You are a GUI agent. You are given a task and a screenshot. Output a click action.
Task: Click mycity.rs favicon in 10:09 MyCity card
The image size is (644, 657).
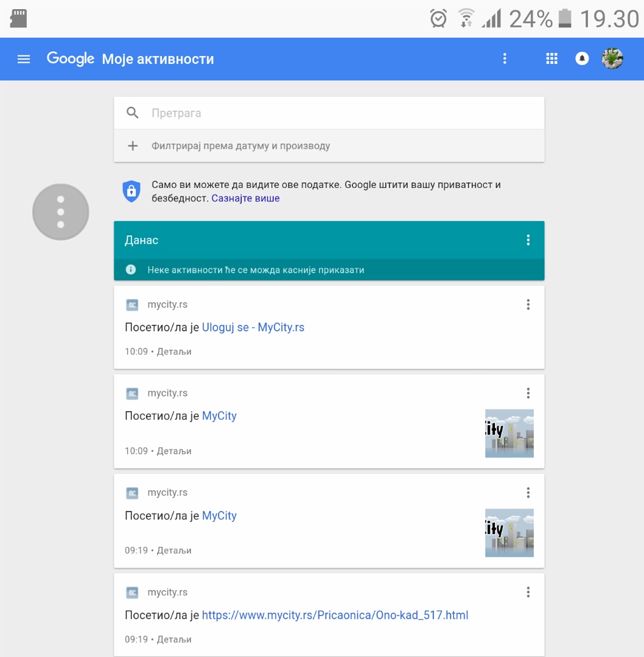tap(132, 393)
